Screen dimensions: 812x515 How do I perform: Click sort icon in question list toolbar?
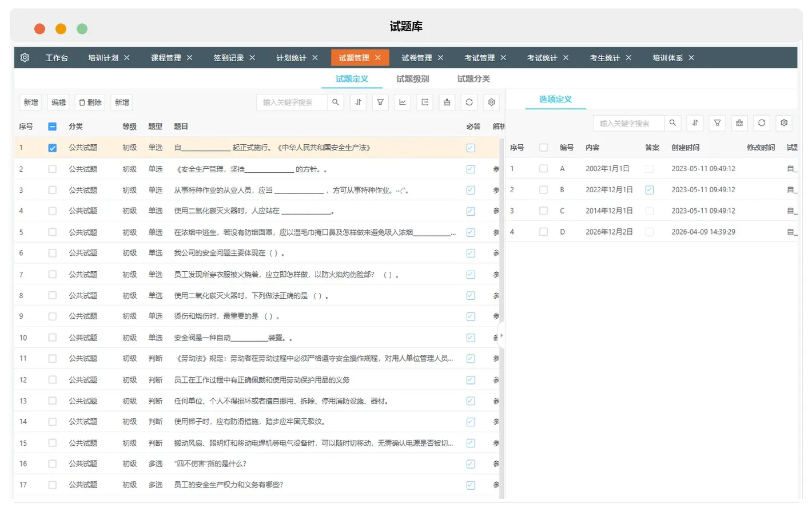(358, 102)
